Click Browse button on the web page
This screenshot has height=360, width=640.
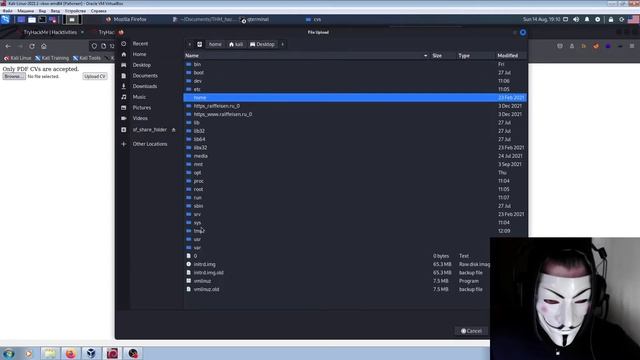click(x=14, y=76)
